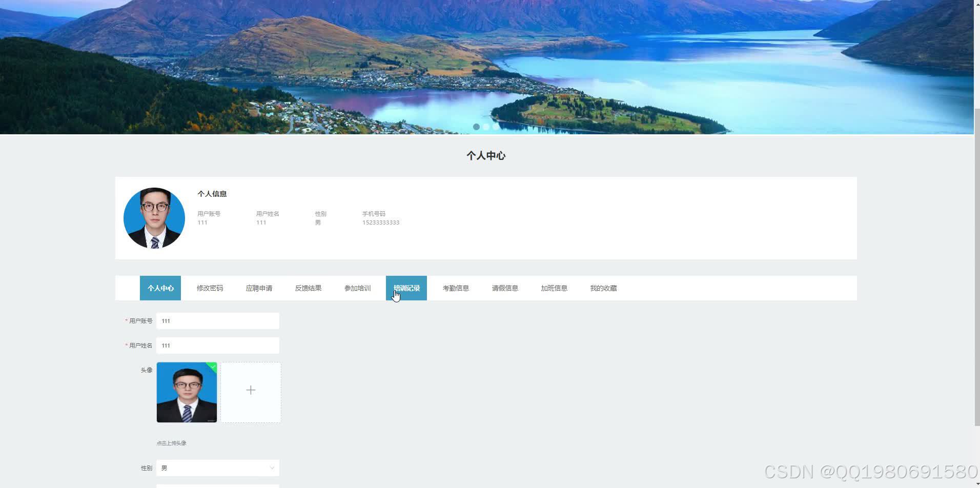The width and height of the screenshot is (980, 488).
Task: Click the gender value 男 in profile card
Action: [x=318, y=222]
